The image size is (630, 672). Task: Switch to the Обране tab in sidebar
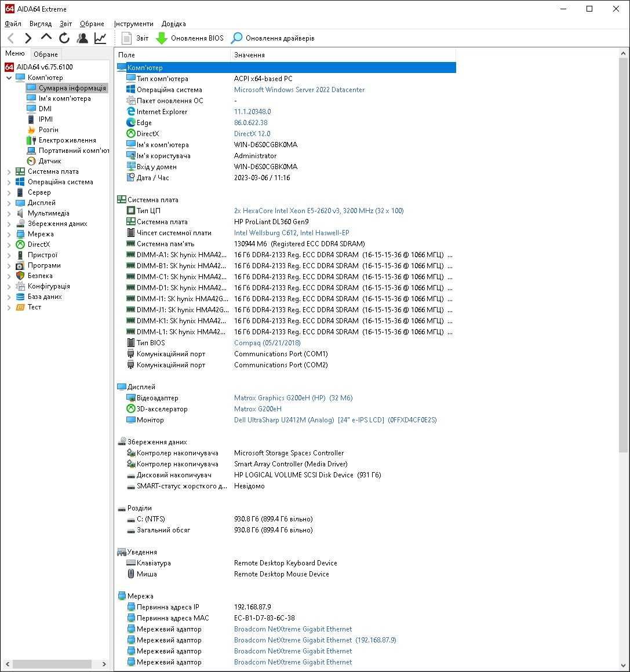coord(45,54)
